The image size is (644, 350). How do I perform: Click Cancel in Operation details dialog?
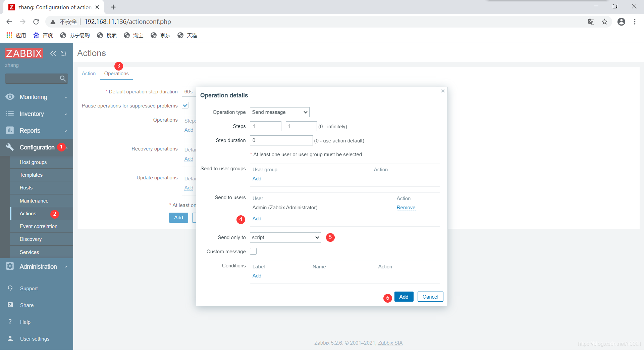click(x=430, y=297)
